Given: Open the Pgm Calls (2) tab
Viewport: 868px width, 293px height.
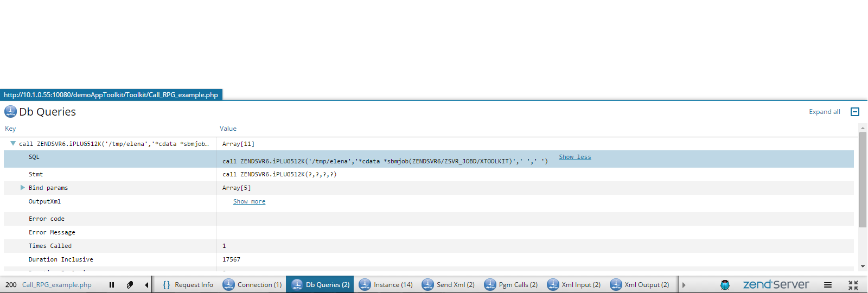Looking at the screenshot, I should 511,285.
